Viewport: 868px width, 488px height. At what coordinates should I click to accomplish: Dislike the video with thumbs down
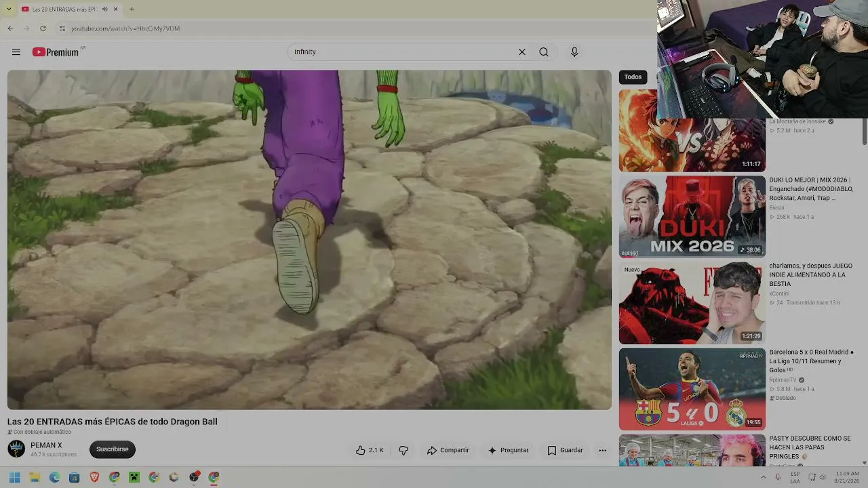point(403,450)
